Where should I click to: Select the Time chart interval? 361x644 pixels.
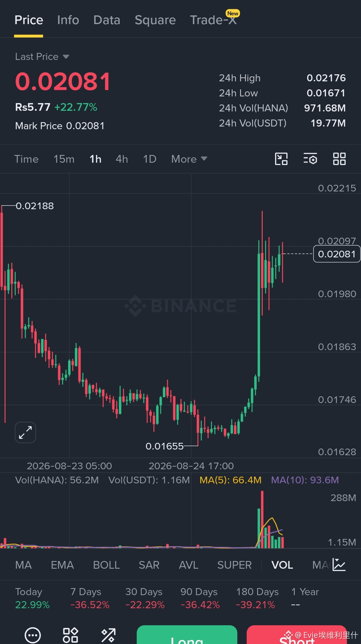click(x=26, y=159)
